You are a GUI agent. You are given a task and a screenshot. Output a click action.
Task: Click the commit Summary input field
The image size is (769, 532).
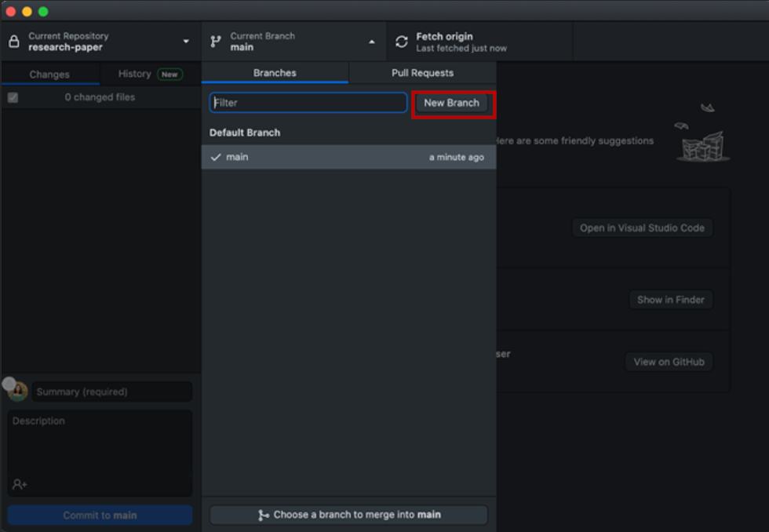[111, 392]
